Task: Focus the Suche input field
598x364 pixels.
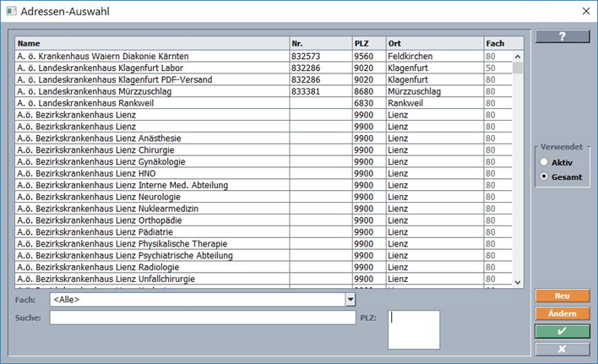Action: click(x=203, y=318)
